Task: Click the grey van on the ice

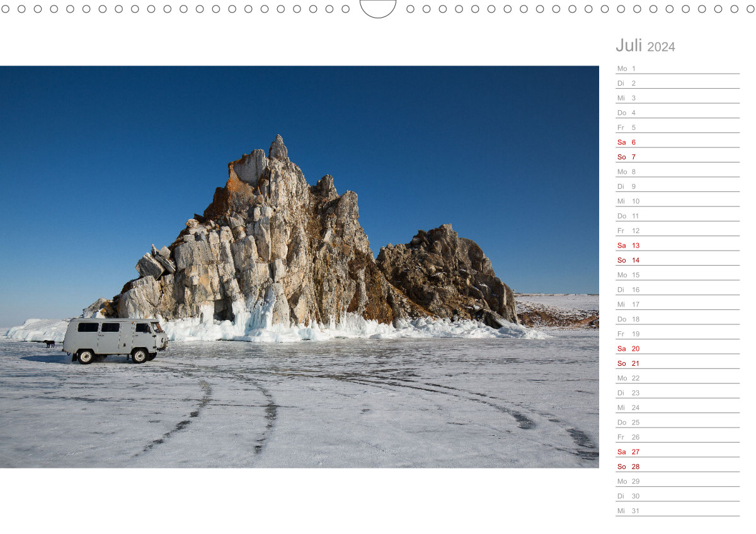Action: pyautogui.click(x=115, y=340)
